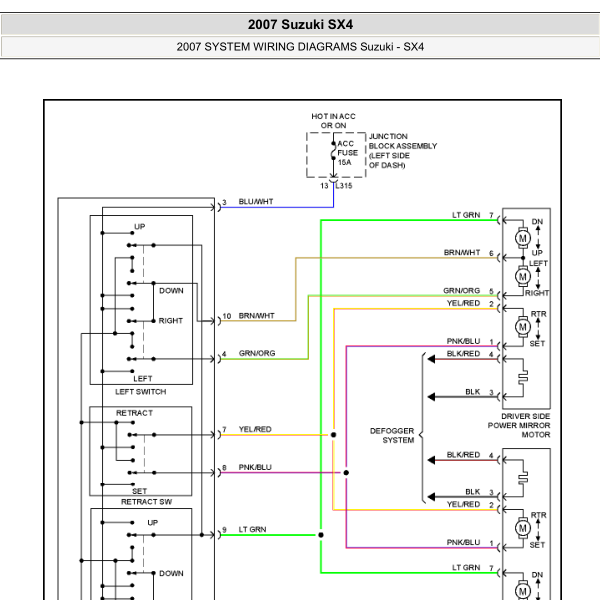Click the "ACC FUSE 15A" fuse label

(347, 153)
